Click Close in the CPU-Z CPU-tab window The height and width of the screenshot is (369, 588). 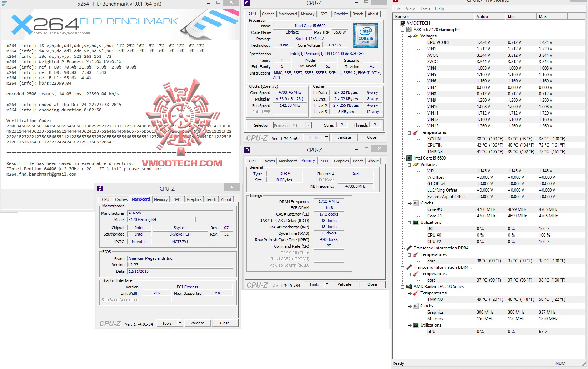[x=372, y=137]
